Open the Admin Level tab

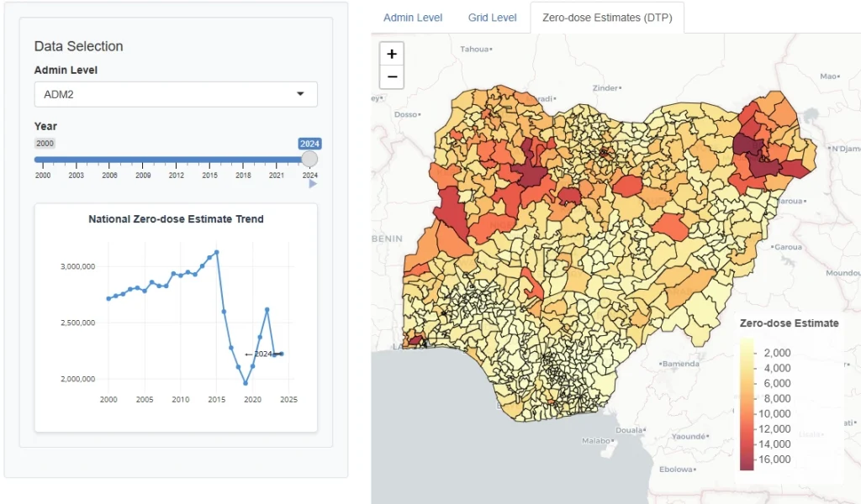[413, 17]
